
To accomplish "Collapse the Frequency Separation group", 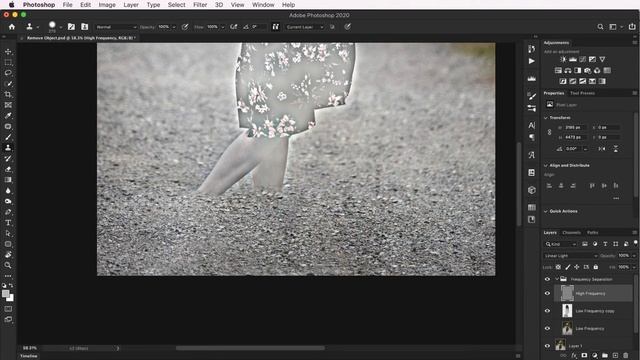I will click(x=557, y=279).
